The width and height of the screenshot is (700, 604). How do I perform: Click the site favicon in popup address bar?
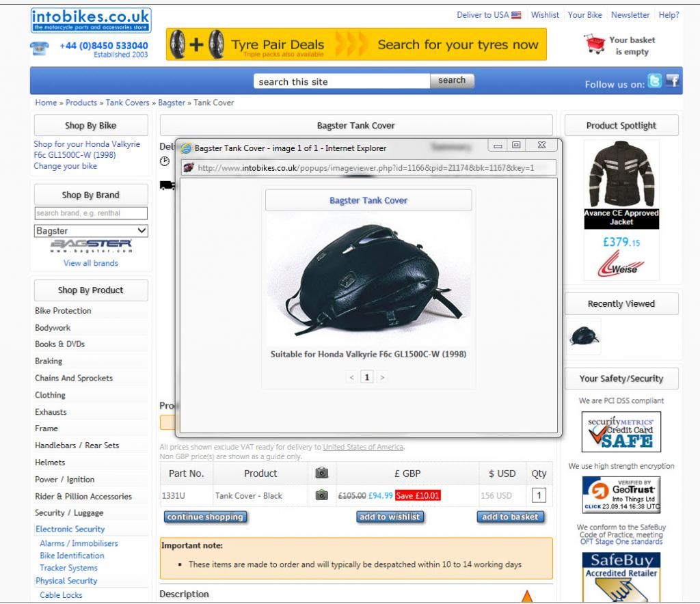pyautogui.click(x=189, y=167)
